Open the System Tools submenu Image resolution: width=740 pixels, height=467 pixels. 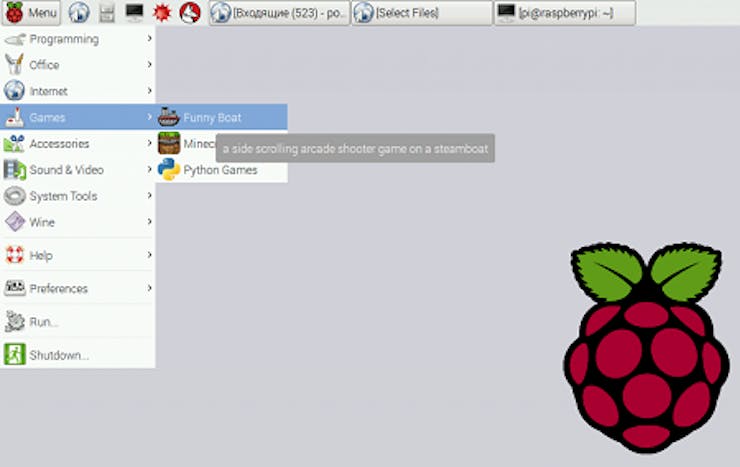78,196
